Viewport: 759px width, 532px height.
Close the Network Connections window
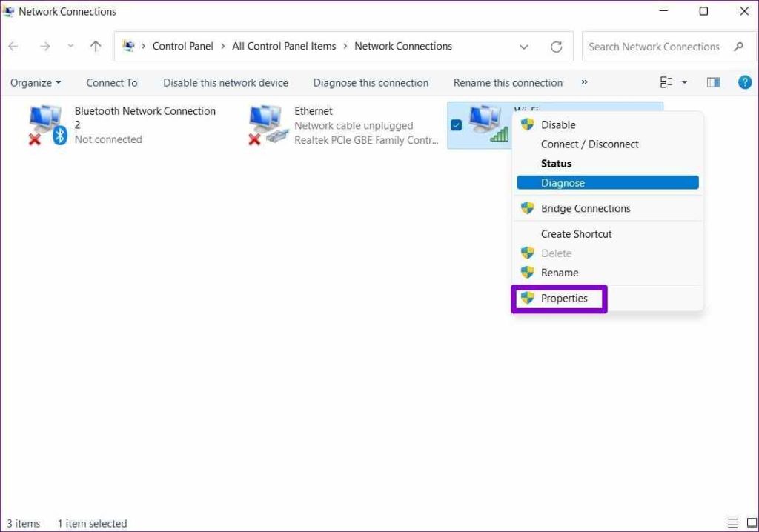click(744, 10)
